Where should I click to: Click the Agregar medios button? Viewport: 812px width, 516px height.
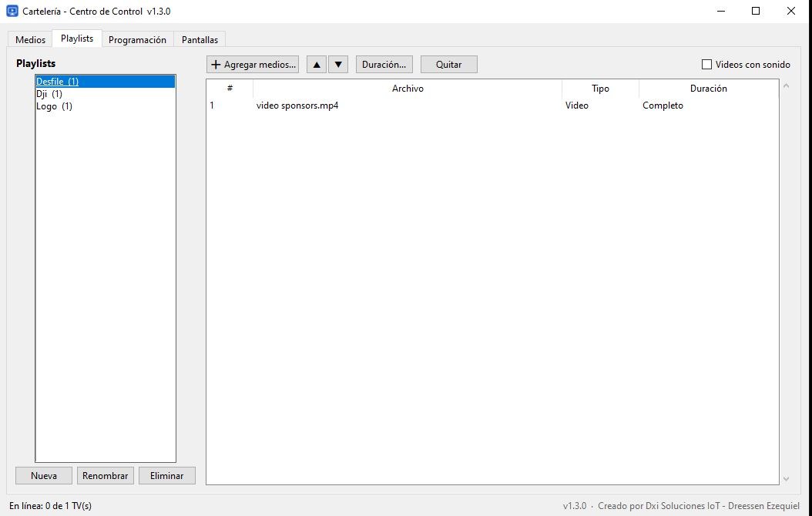253,65
